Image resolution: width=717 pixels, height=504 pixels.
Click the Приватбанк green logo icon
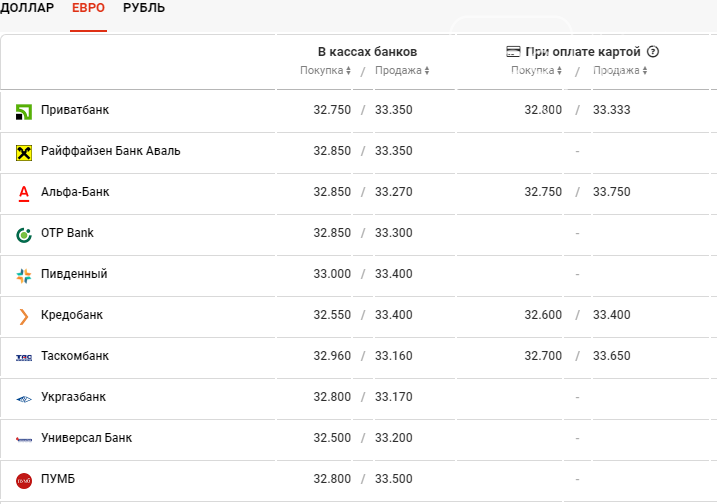(24, 112)
